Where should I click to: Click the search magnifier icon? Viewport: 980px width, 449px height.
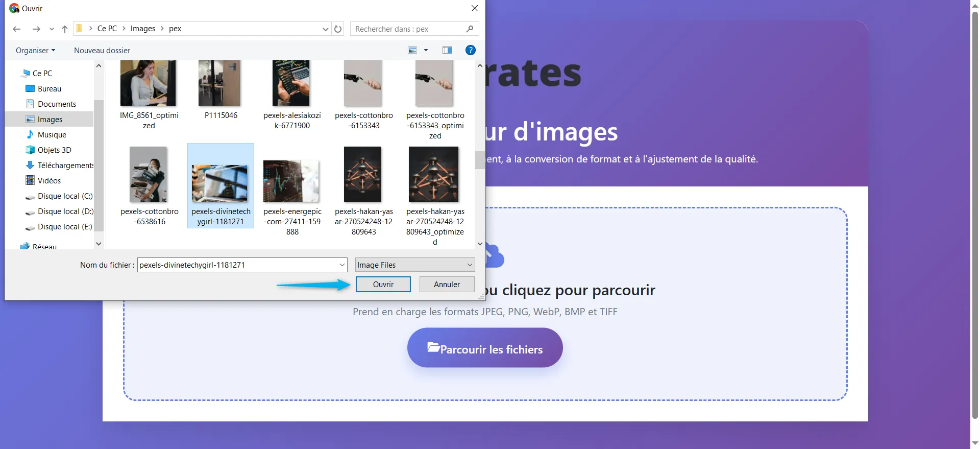coord(470,29)
